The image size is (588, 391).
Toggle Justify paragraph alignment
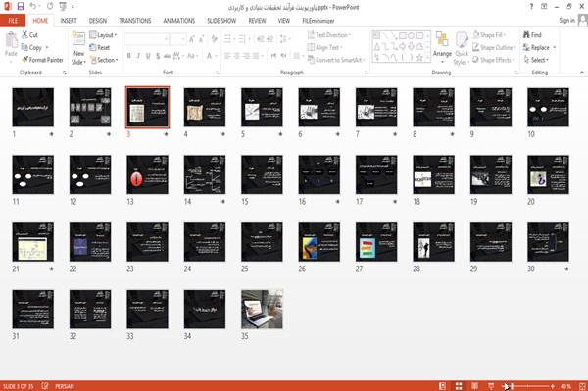pos(256,56)
